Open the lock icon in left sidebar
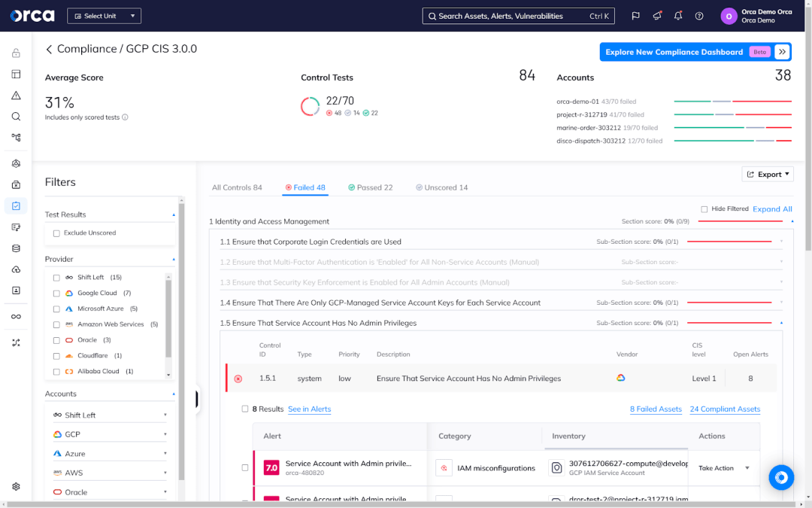Viewport: 812px width, 508px height. [16, 53]
